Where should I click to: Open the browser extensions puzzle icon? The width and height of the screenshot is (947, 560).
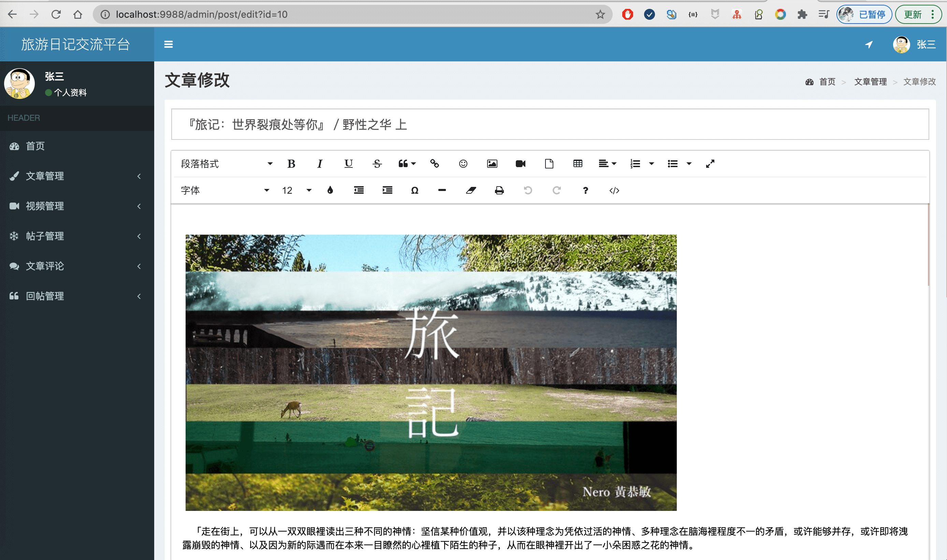point(802,14)
